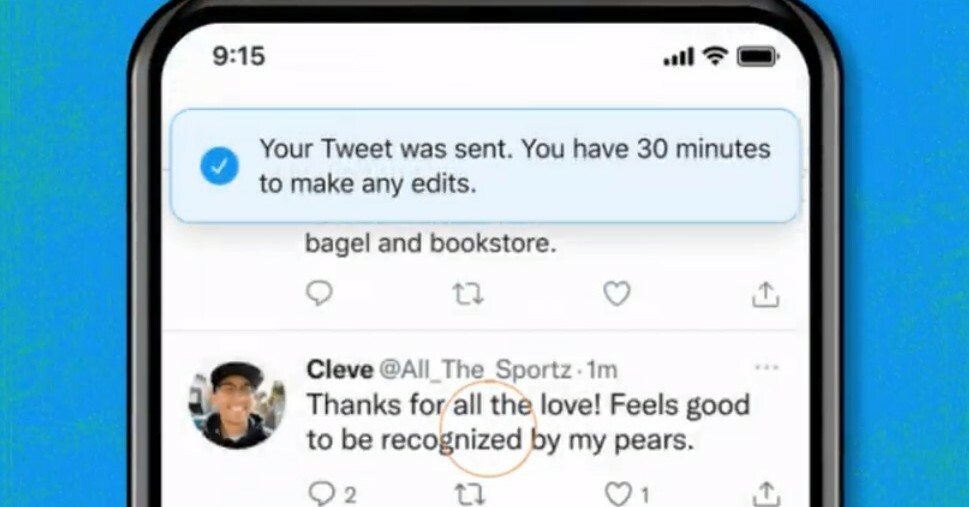Tap the battery icon in the status bar
969x507 pixels.
click(758, 57)
